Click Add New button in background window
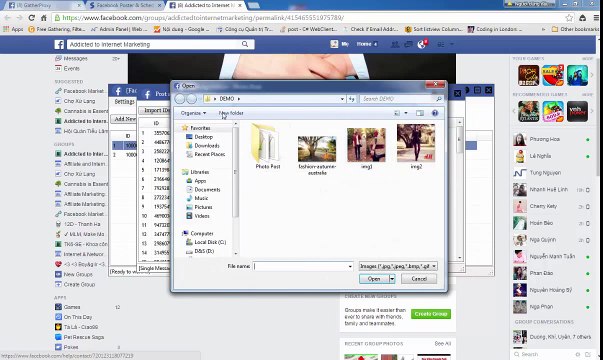This screenshot has height=360, width=603. point(124,119)
